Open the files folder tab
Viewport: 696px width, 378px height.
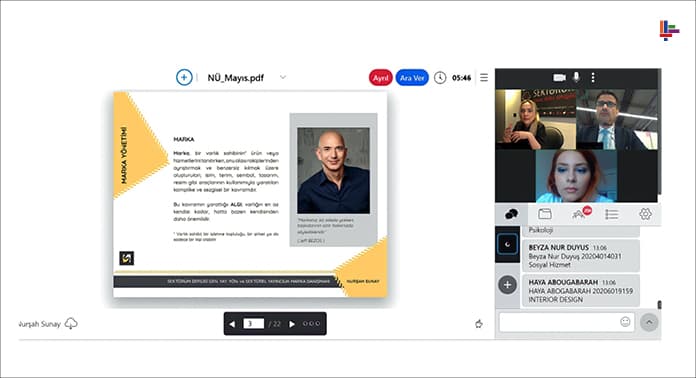(x=545, y=214)
